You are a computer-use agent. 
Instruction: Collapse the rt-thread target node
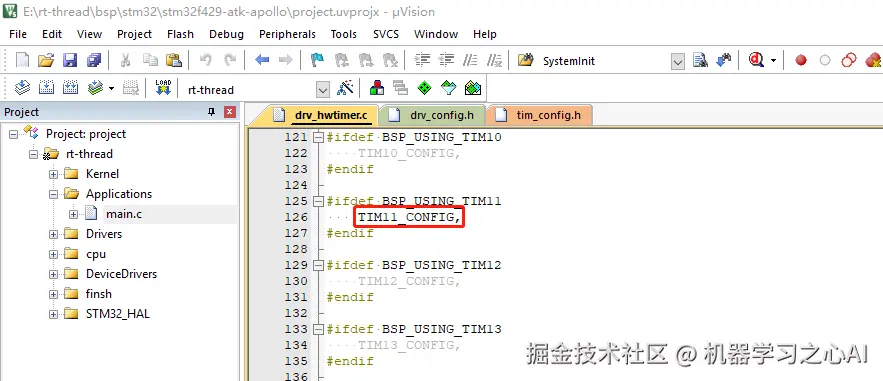click(33, 154)
